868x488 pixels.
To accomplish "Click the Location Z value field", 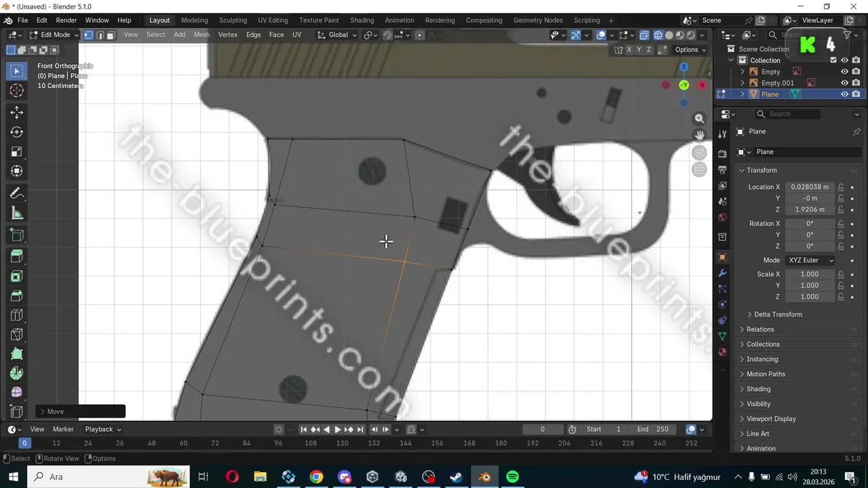I will point(810,210).
